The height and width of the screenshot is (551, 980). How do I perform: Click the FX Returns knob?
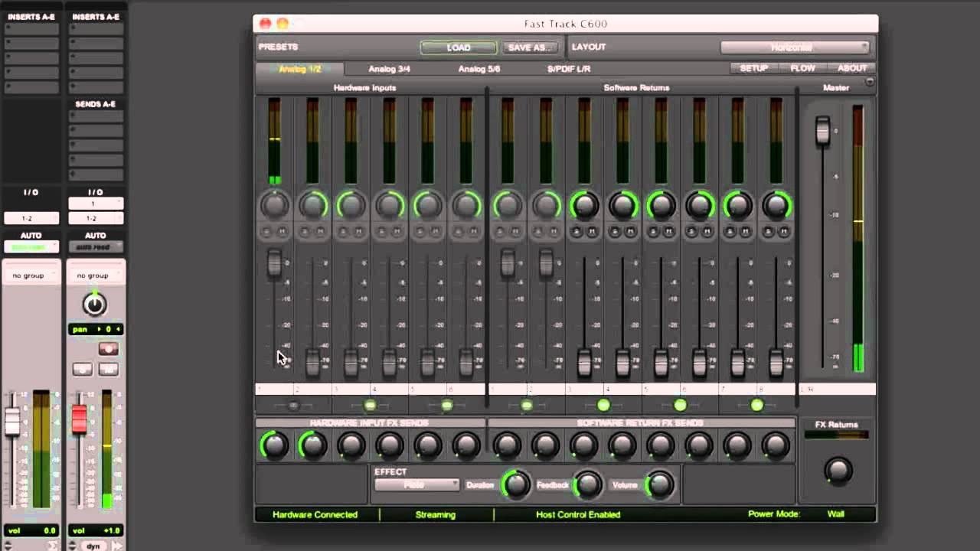pyautogui.click(x=838, y=471)
